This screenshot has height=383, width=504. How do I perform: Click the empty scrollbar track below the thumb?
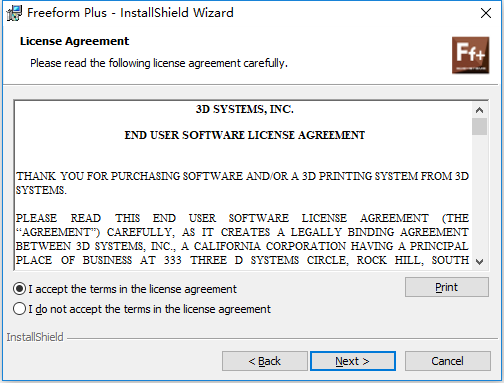[479, 195]
